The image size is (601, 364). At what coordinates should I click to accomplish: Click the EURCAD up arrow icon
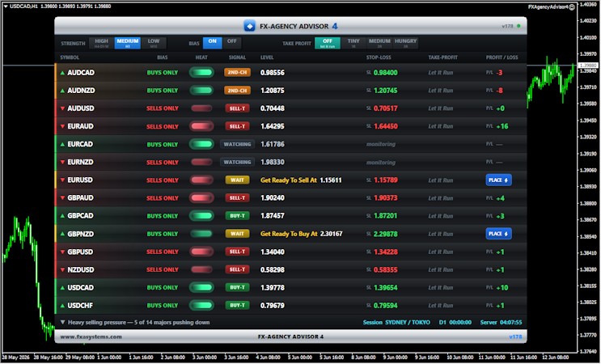(62, 144)
